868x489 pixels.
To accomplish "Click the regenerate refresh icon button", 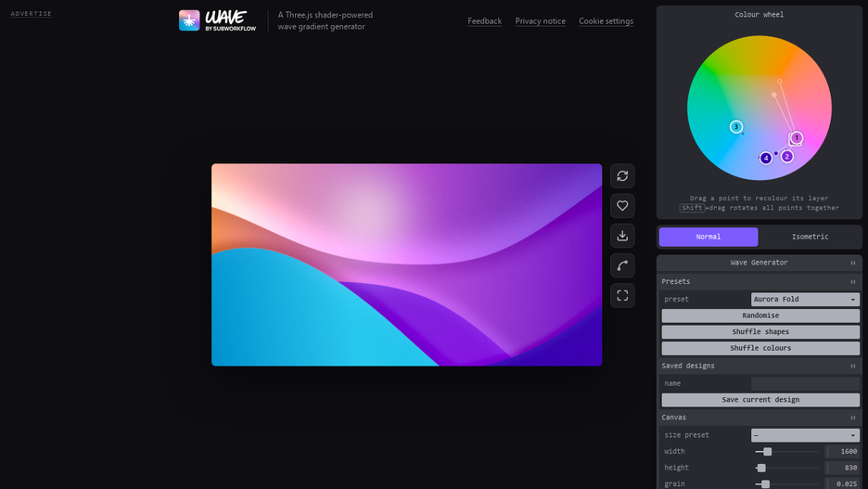I will point(622,176).
